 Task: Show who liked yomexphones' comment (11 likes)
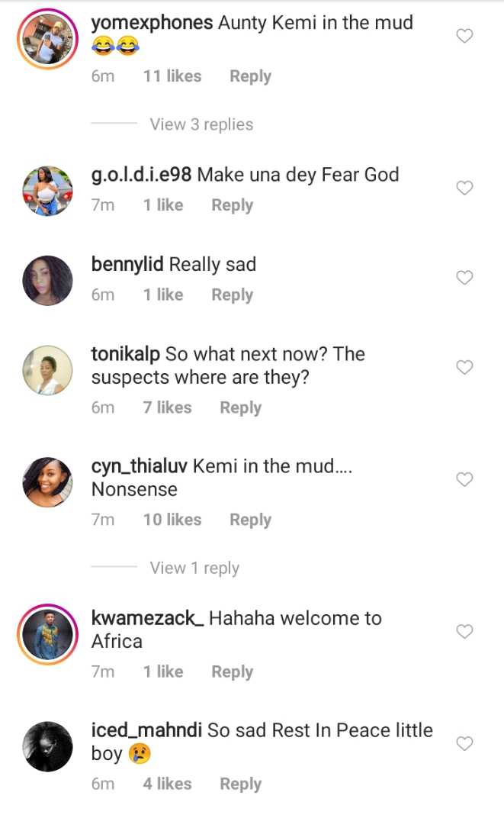pyautogui.click(x=172, y=76)
